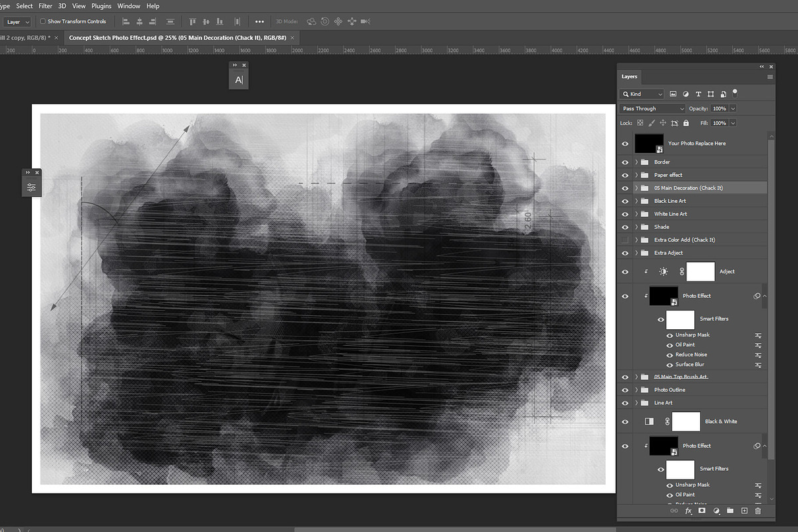Click the Align right edges icon
This screenshot has height=532, width=798.
point(154,21)
